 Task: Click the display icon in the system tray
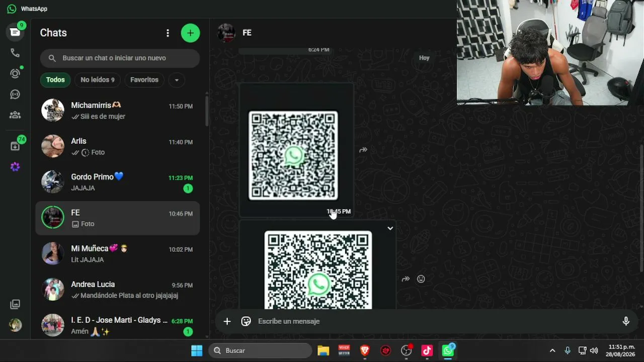coord(582,350)
